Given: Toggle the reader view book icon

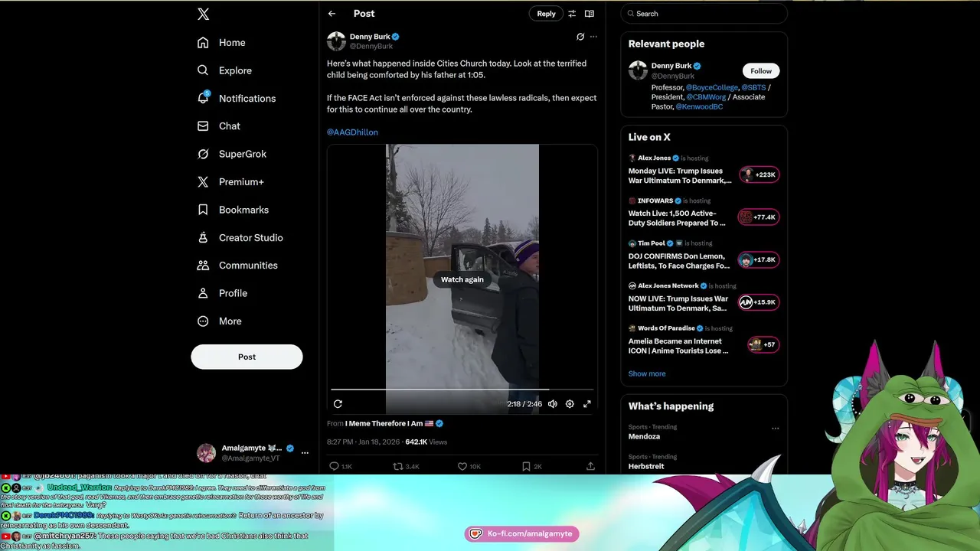Looking at the screenshot, I should 590,14.
